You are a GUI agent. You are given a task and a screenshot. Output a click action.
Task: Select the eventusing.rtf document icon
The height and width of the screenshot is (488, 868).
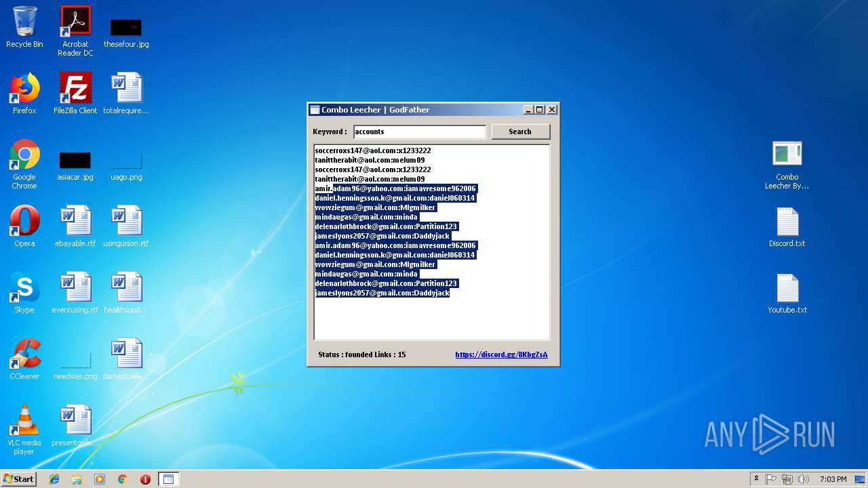[x=75, y=293]
